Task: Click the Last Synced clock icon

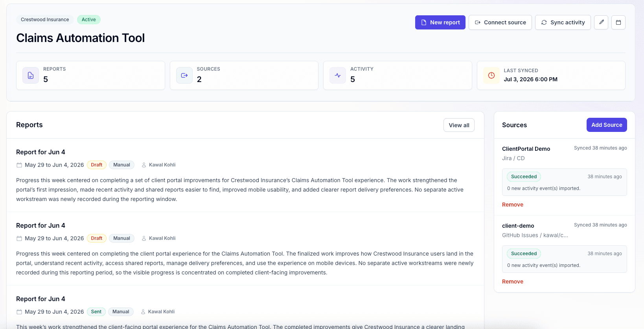Action: pyautogui.click(x=491, y=75)
